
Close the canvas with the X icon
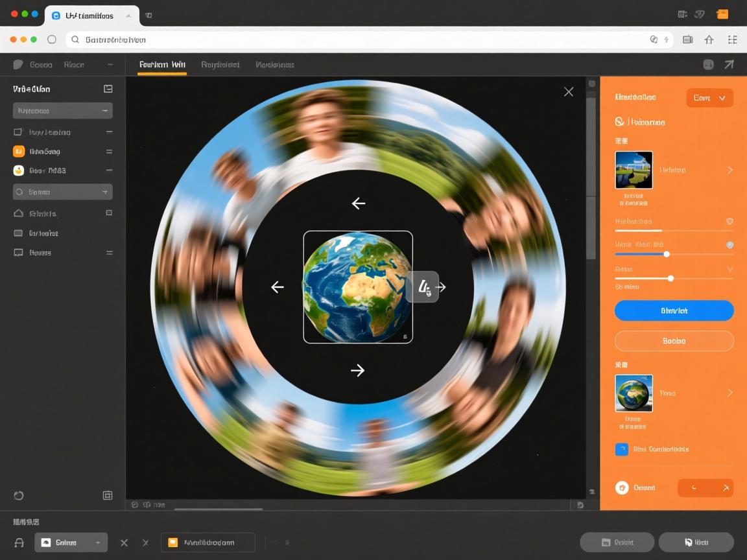click(x=569, y=92)
